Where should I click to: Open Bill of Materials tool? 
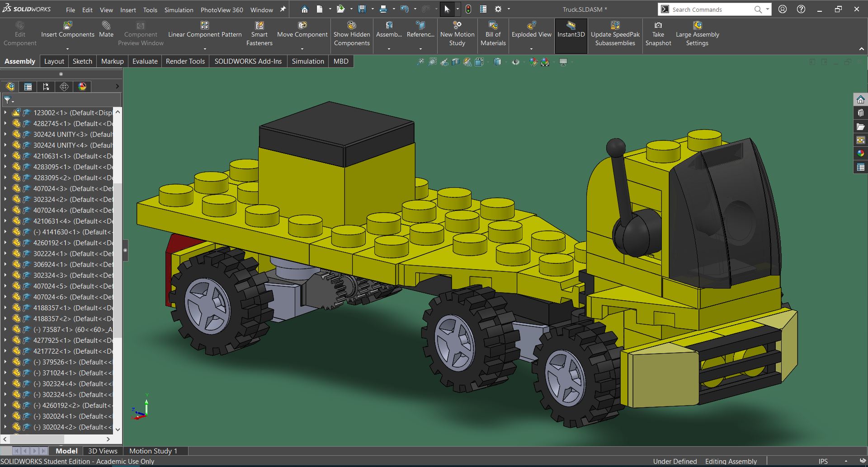(493, 26)
